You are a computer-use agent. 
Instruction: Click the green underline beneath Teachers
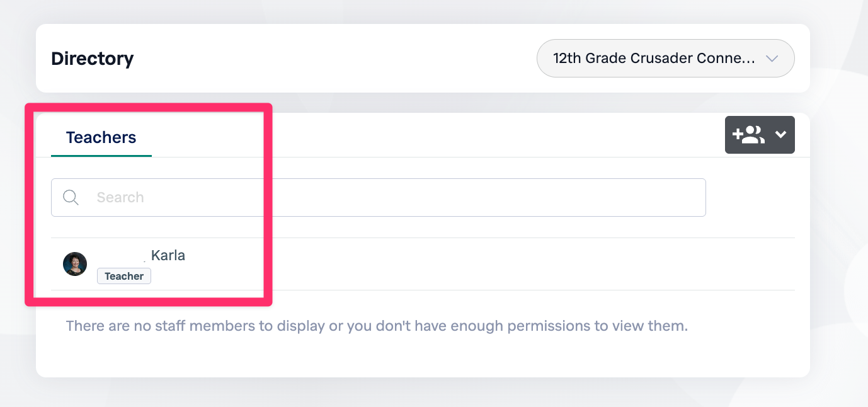coord(101,155)
